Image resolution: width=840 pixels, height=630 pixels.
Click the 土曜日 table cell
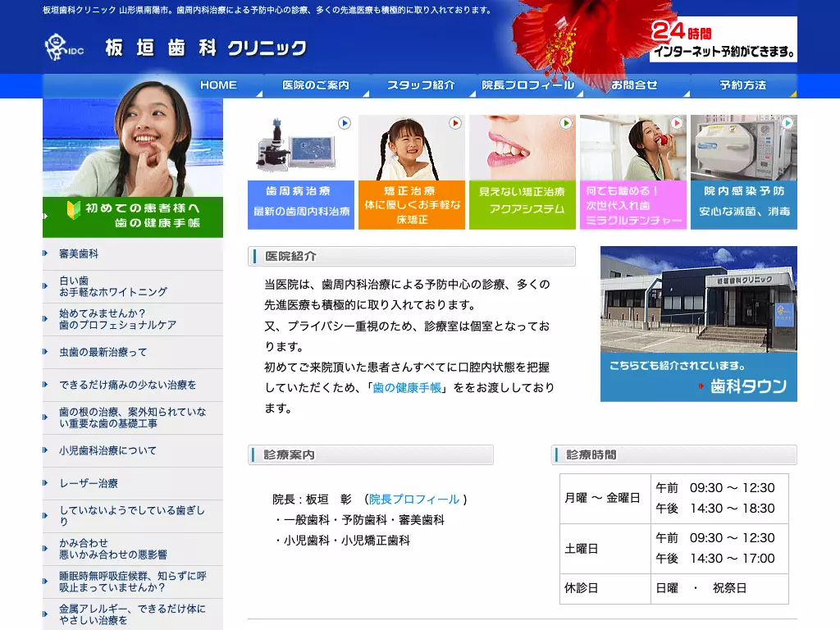[x=605, y=549]
